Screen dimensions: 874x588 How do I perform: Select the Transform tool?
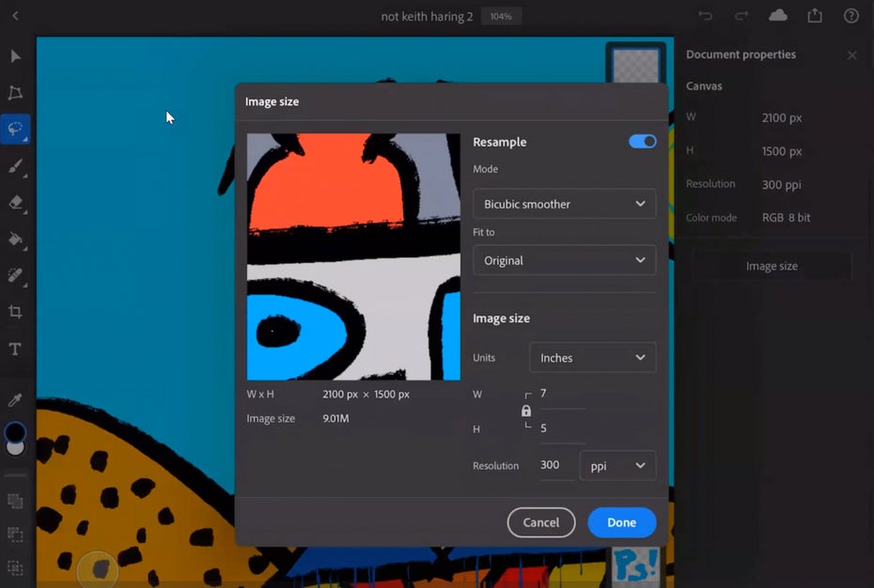pyautogui.click(x=16, y=92)
